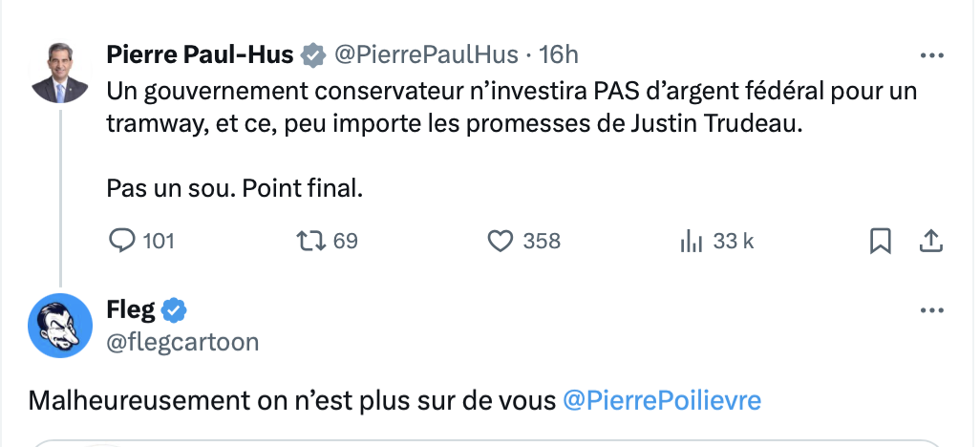Like the tweet with the heart icon
Image resolution: width=980 pixels, height=447 pixels.
coord(500,241)
